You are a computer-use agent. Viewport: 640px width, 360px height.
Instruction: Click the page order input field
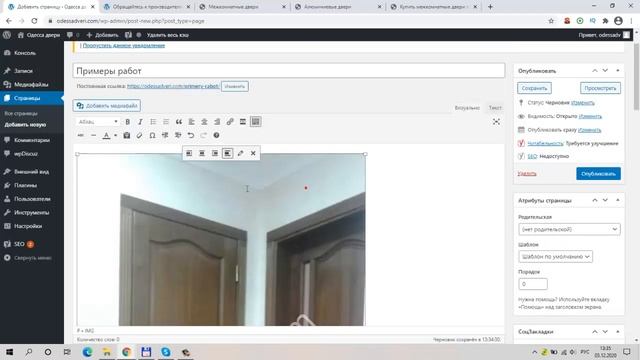[533, 284]
